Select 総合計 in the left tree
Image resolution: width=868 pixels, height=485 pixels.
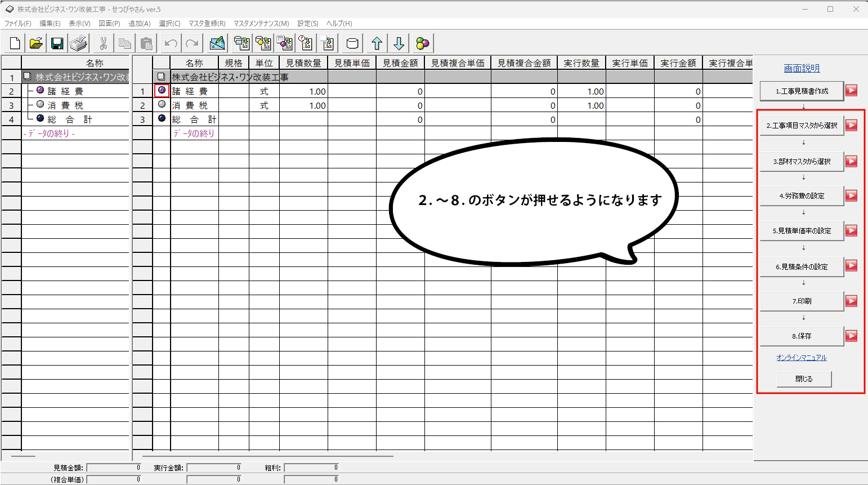pyautogui.click(x=70, y=119)
